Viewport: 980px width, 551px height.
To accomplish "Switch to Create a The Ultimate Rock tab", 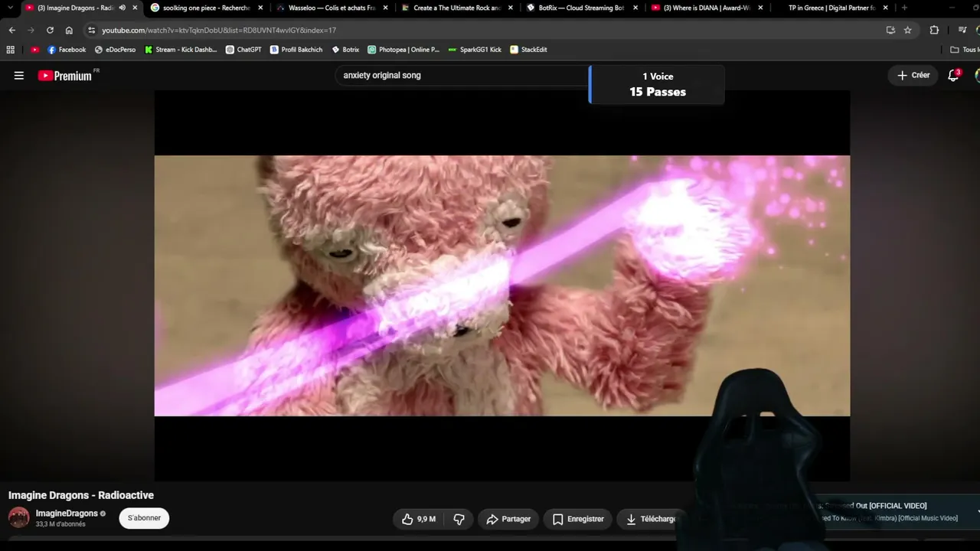I will [457, 8].
